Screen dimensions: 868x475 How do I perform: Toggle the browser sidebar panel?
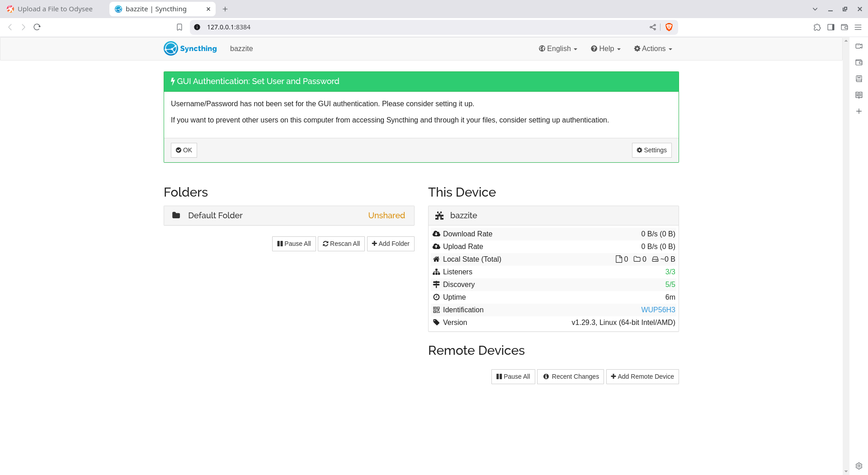831,27
